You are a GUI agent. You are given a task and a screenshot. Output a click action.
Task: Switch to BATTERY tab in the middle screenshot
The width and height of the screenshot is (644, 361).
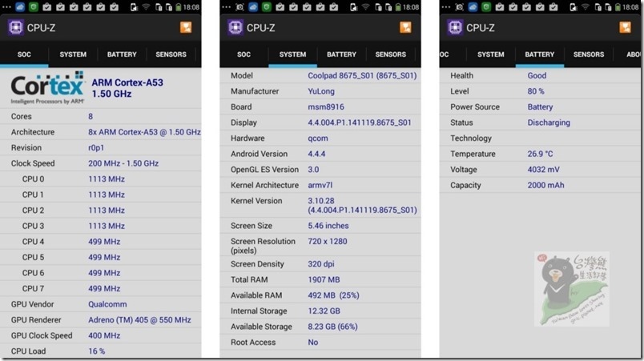[x=341, y=54]
